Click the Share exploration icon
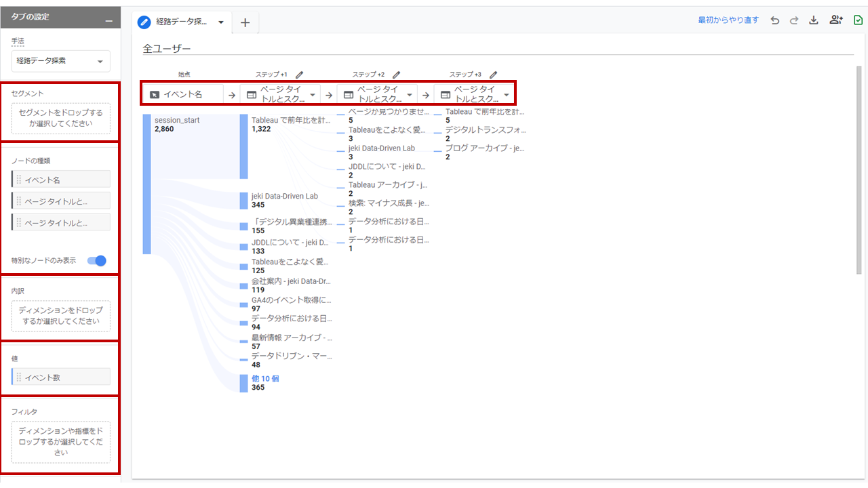868x488 pixels. [836, 21]
